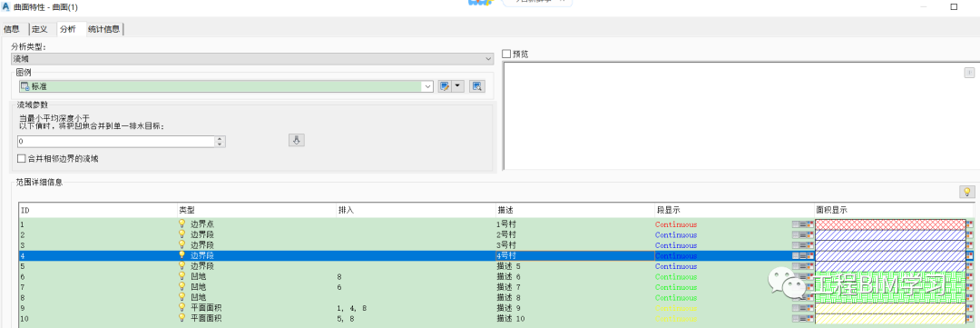Open the small button in the preview pane corner
This screenshot has height=328, width=980.
click(x=969, y=73)
